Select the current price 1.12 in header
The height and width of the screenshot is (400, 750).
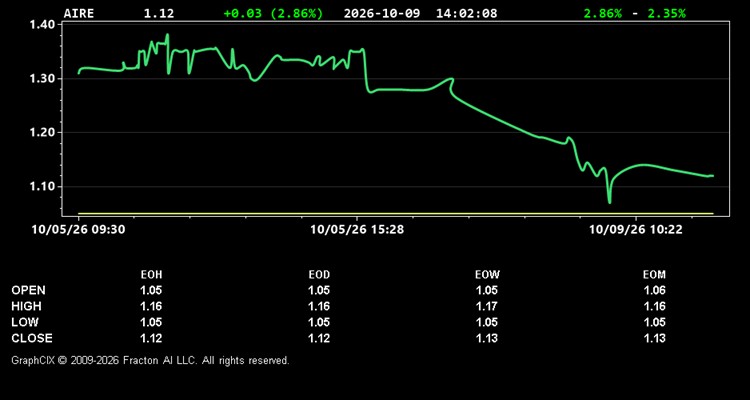click(159, 13)
